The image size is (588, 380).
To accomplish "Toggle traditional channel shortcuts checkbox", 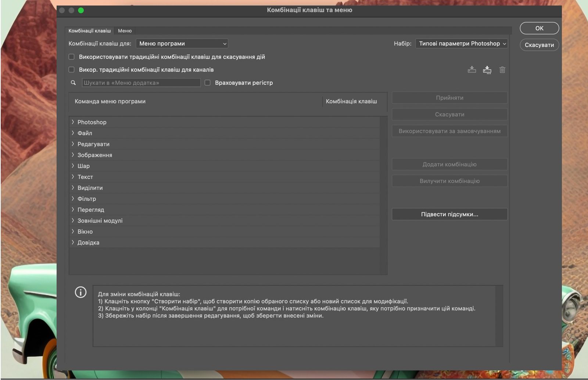I will tap(72, 70).
